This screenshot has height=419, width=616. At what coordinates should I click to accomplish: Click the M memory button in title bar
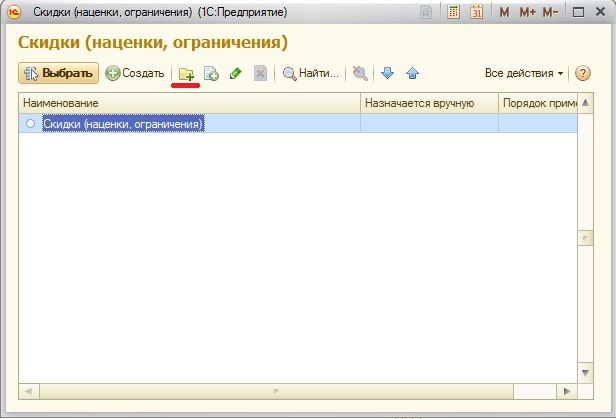click(503, 13)
